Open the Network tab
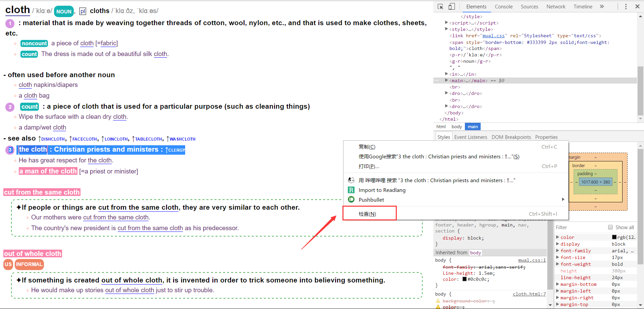This screenshot has width=644, height=309. point(556,7)
